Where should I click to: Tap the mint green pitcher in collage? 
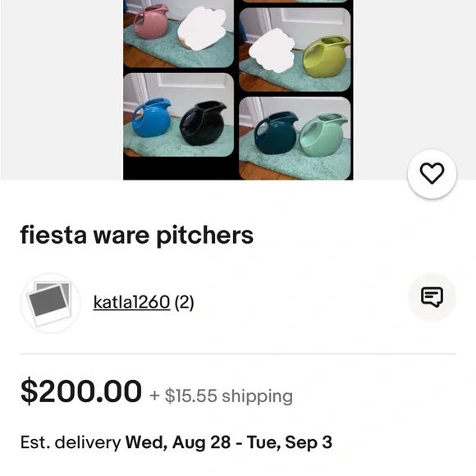323,135
